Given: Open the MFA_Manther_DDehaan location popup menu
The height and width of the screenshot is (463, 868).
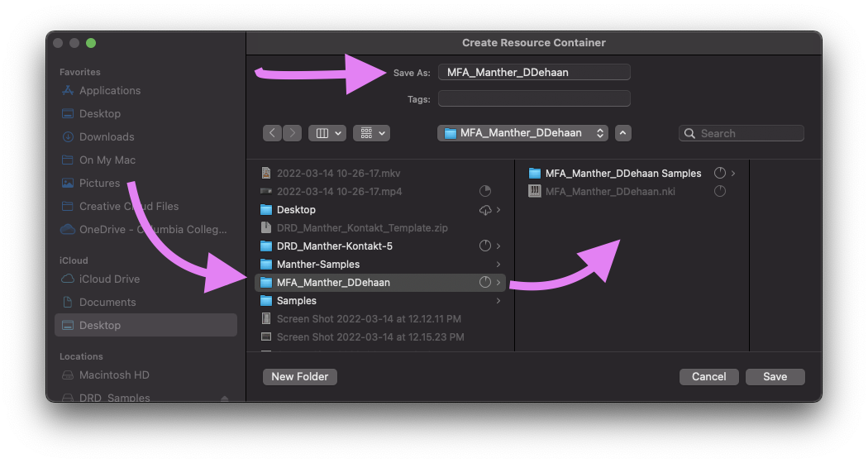Looking at the screenshot, I should click(x=522, y=133).
